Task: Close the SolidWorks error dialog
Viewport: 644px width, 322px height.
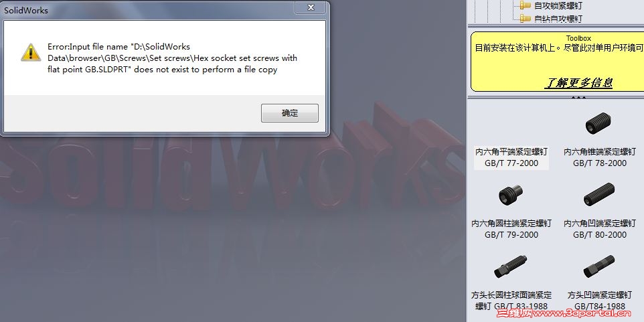Action: click(311, 7)
